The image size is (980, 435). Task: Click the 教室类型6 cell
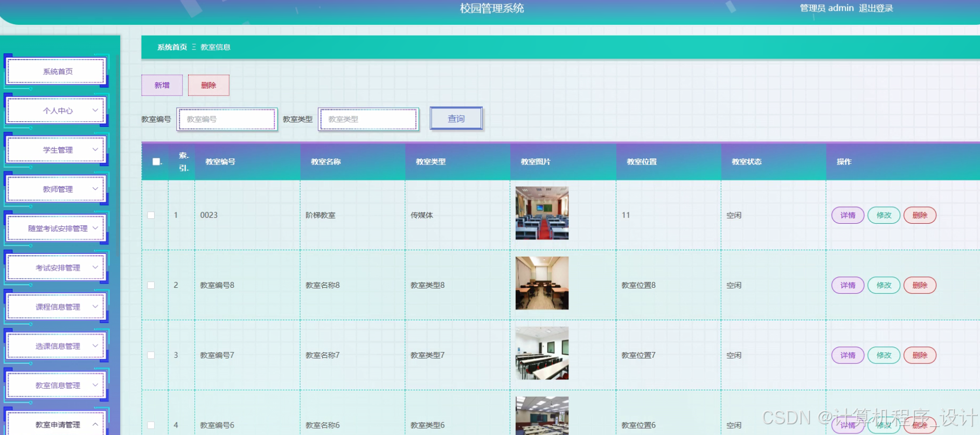(x=428, y=425)
